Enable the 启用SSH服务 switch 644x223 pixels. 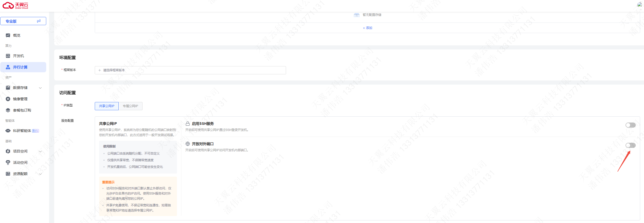point(630,125)
